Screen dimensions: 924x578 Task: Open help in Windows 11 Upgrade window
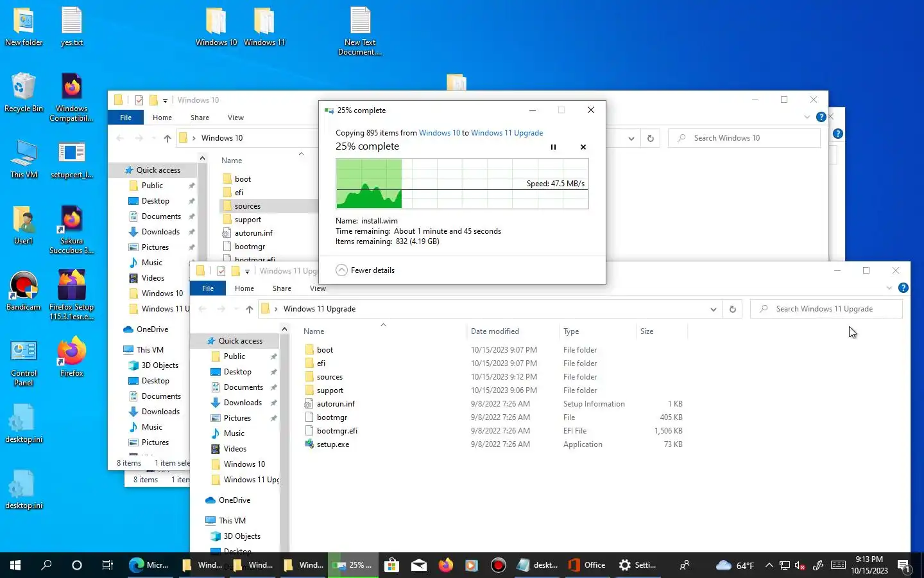coord(903,288)
